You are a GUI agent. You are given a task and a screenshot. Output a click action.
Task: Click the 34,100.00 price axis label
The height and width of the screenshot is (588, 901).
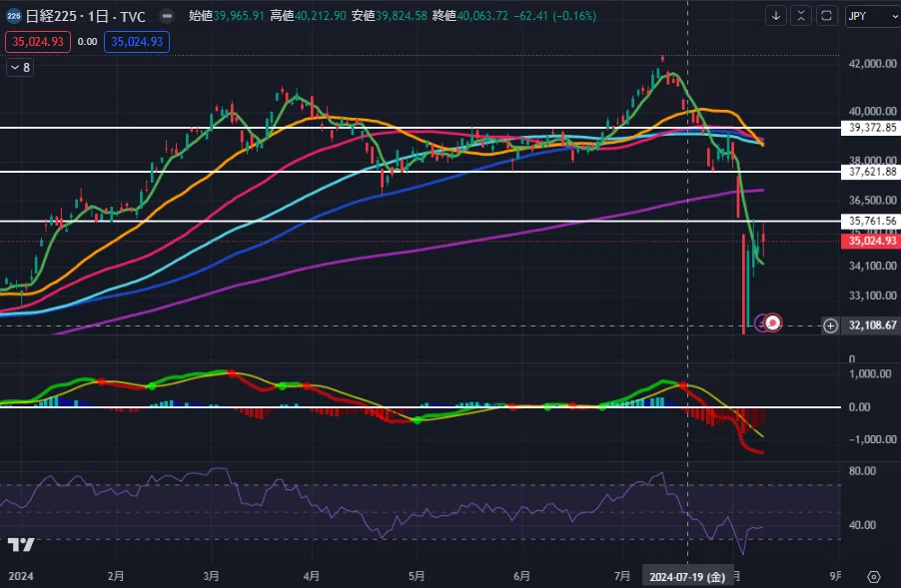coord(872,266)
